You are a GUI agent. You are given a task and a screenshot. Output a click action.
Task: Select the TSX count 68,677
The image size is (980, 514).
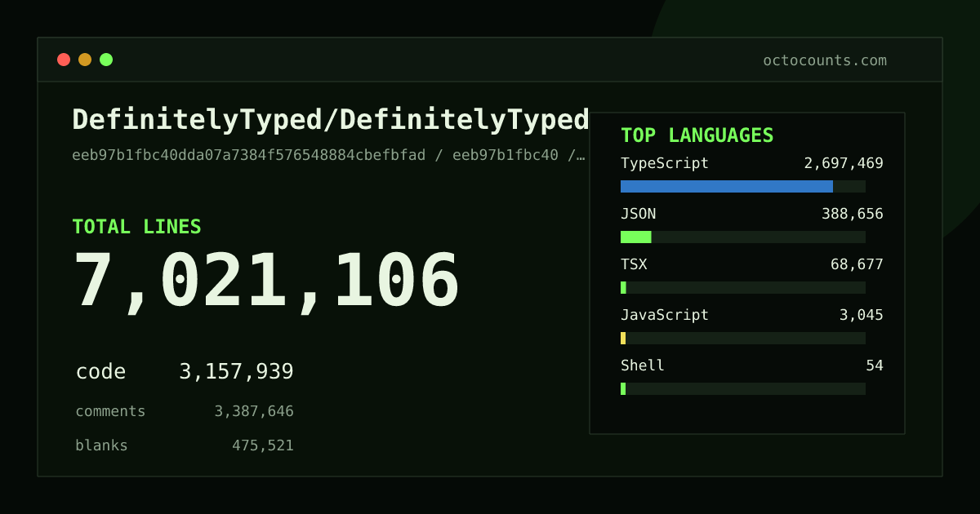[857, 264]
